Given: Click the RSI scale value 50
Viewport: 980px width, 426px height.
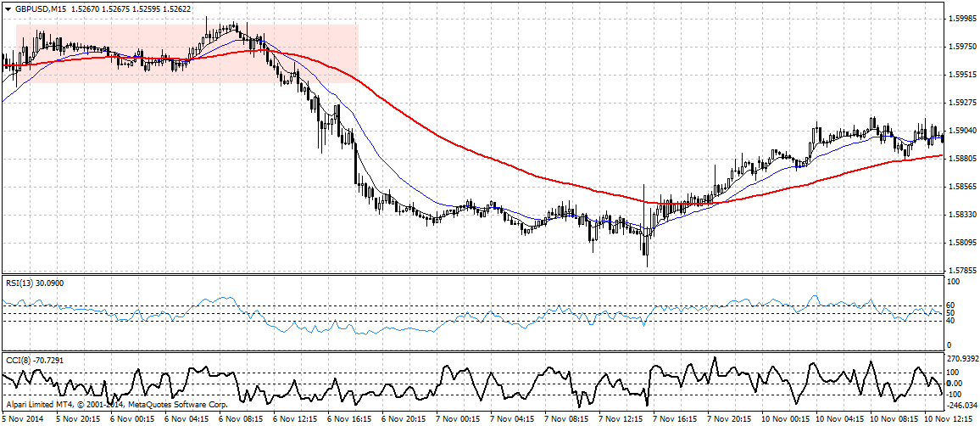Looking at the screenshot, I should point(952,313).
